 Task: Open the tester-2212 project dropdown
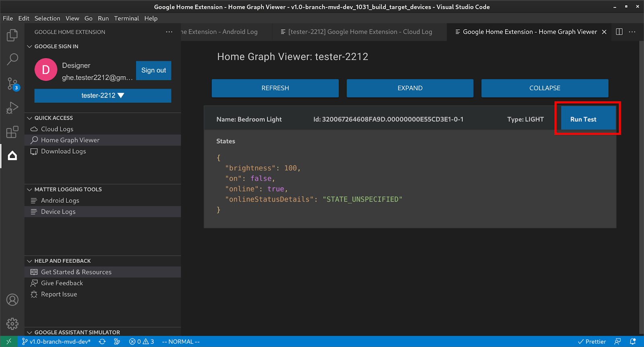point(103,96)
